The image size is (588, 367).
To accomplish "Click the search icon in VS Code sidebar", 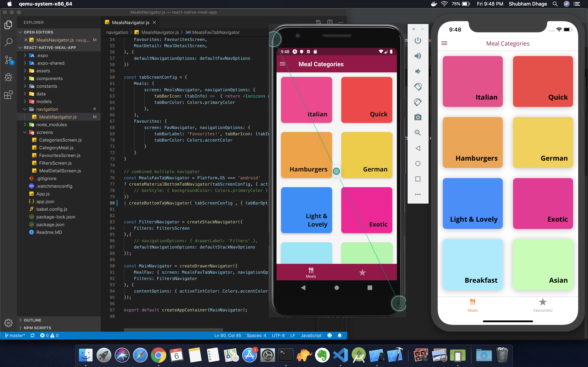I will (x=8, y=41).
